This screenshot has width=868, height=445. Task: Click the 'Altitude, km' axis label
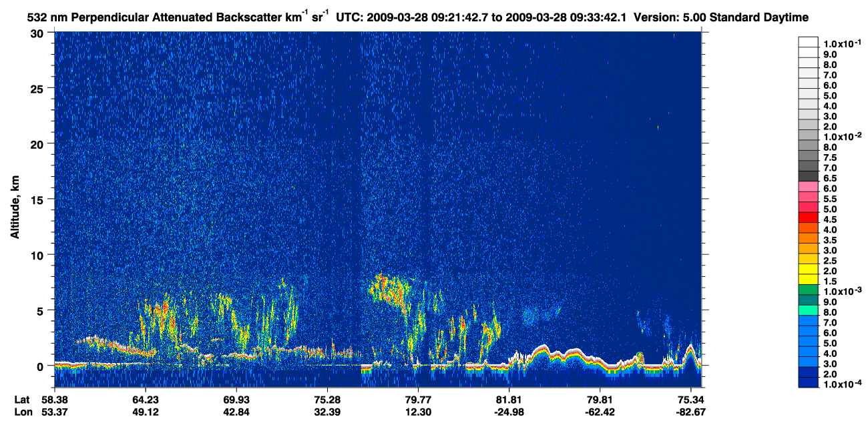(15, 207)
